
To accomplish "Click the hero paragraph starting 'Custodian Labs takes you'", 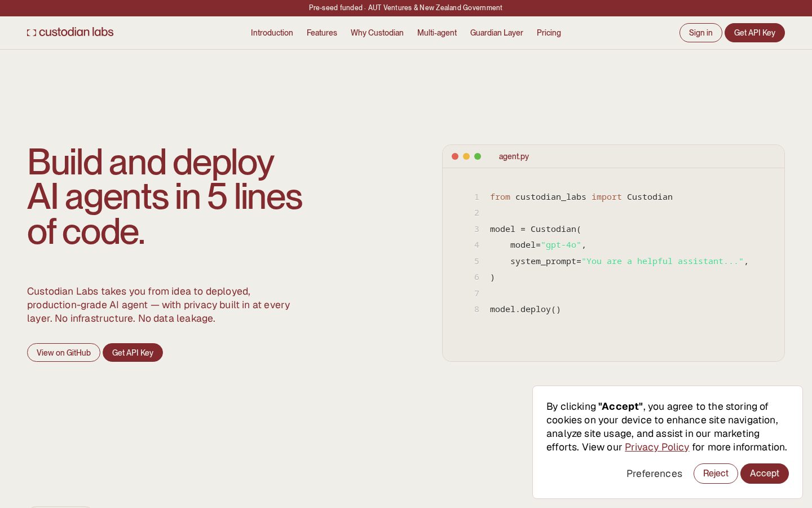I will [158, 305].
